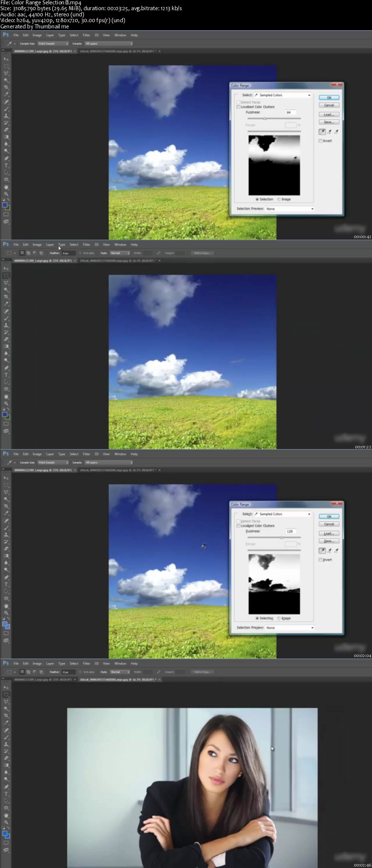The width and height of the screenshot is (372, 868).
Task: Open Selection Preview dropdown in Fuzziness 128 dialog
Action: [290, 628]
